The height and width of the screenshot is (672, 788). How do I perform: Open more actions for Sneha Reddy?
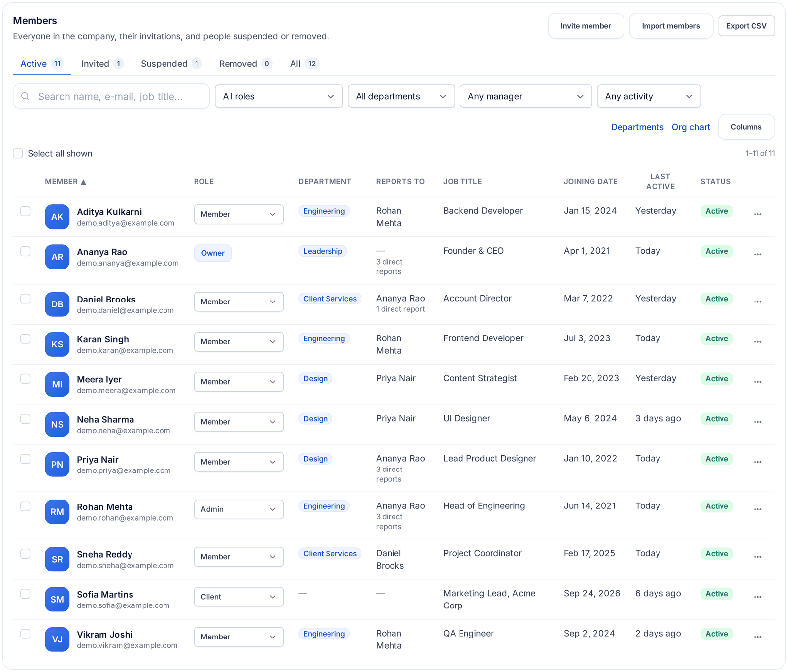757,557
